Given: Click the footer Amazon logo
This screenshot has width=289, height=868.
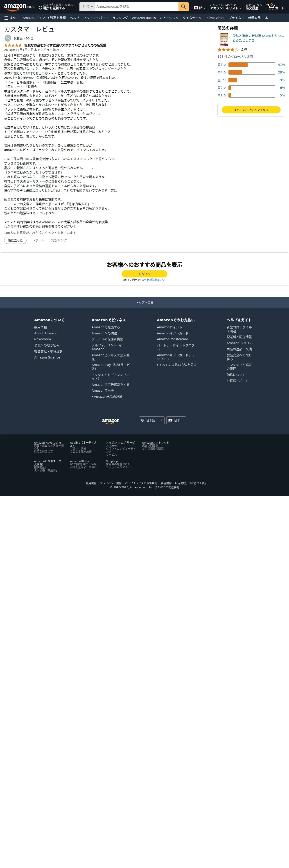Looking at the screenshot, I should coord(111,421).
